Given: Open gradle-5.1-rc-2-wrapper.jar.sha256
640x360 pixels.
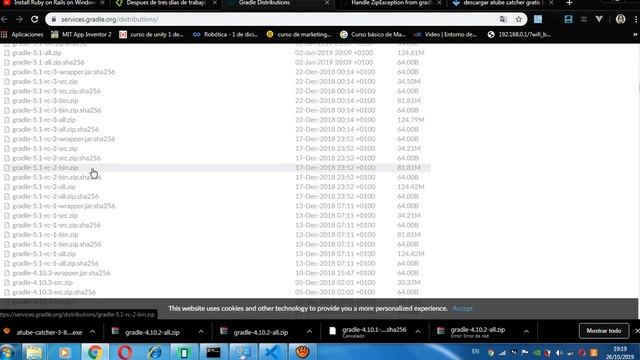Looking at the screenshot, I should point(64,139).
